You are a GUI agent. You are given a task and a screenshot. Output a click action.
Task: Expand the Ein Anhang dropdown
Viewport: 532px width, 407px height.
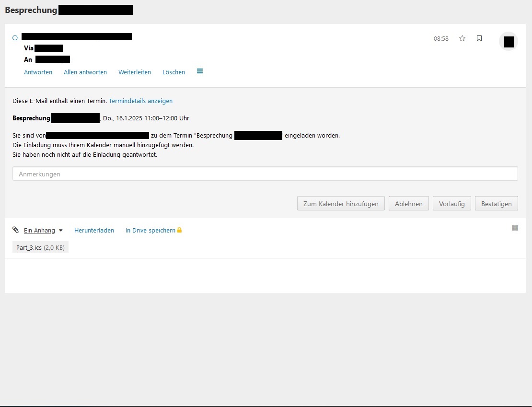[43, 230]
